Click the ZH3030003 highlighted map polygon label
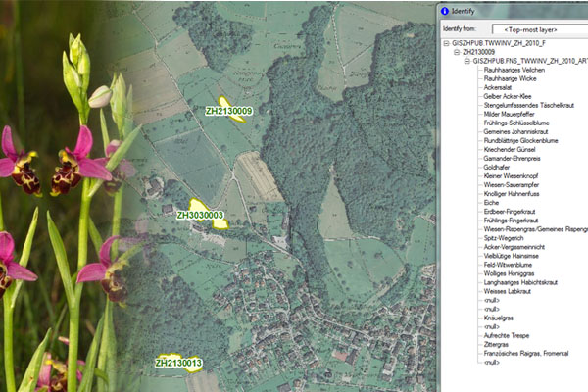Viewport: 588px width, 392px height. pos(200,215)
